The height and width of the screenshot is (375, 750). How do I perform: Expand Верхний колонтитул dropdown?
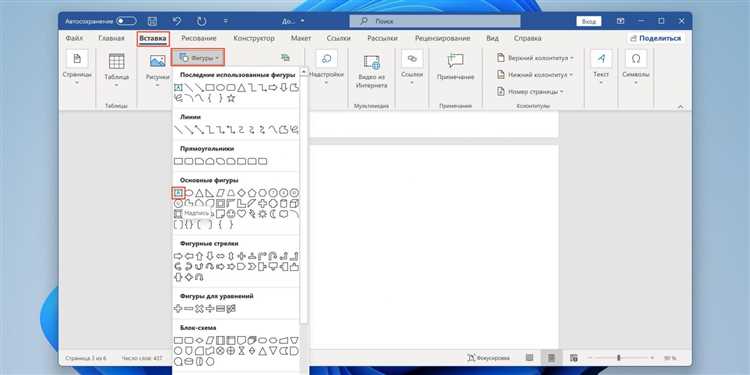[535, 58]
